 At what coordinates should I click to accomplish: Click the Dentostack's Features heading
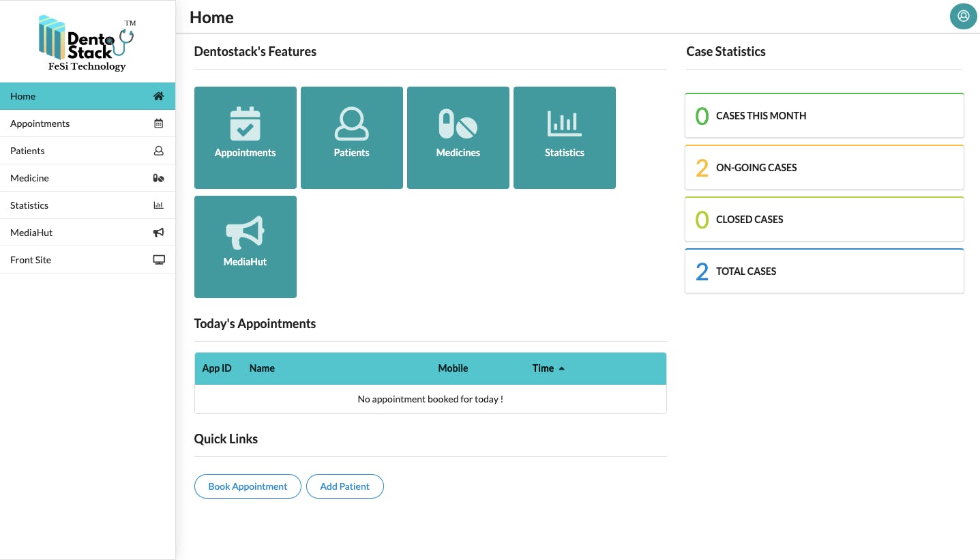click(x=255, y=52)
